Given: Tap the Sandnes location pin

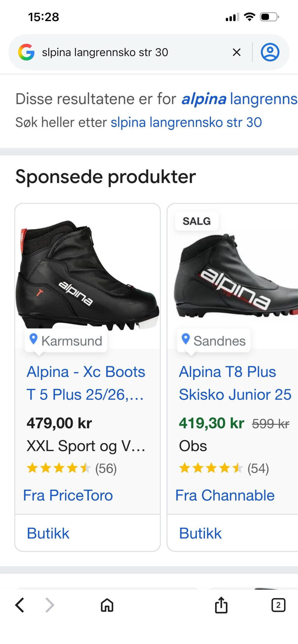Looking at the screenshot, I should [x=186, y=339].
